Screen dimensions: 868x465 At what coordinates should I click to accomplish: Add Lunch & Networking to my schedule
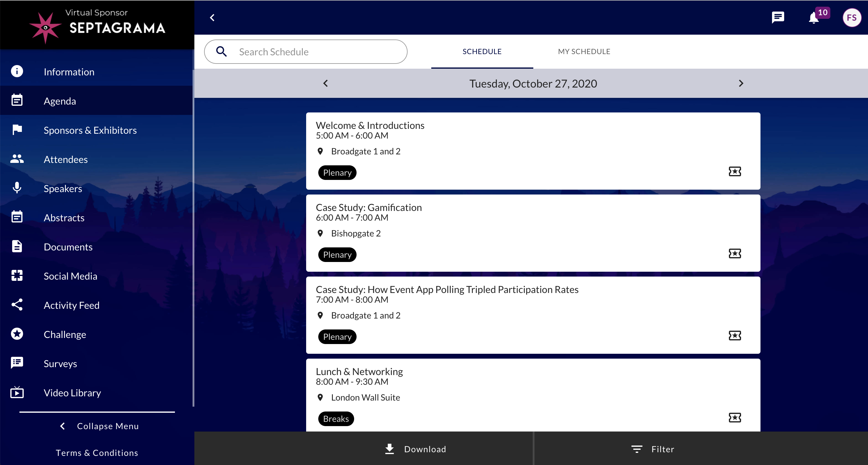[x=735, y=418]
